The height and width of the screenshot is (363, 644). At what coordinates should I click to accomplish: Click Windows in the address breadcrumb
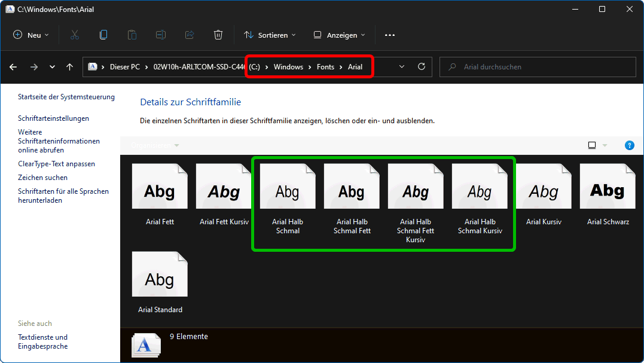(x=288, y=67)
